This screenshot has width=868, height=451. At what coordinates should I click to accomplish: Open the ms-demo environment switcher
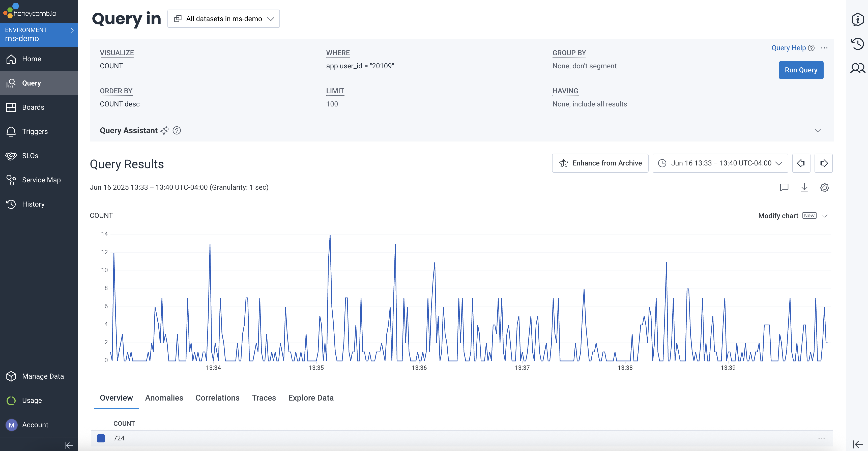coord(39,35)
